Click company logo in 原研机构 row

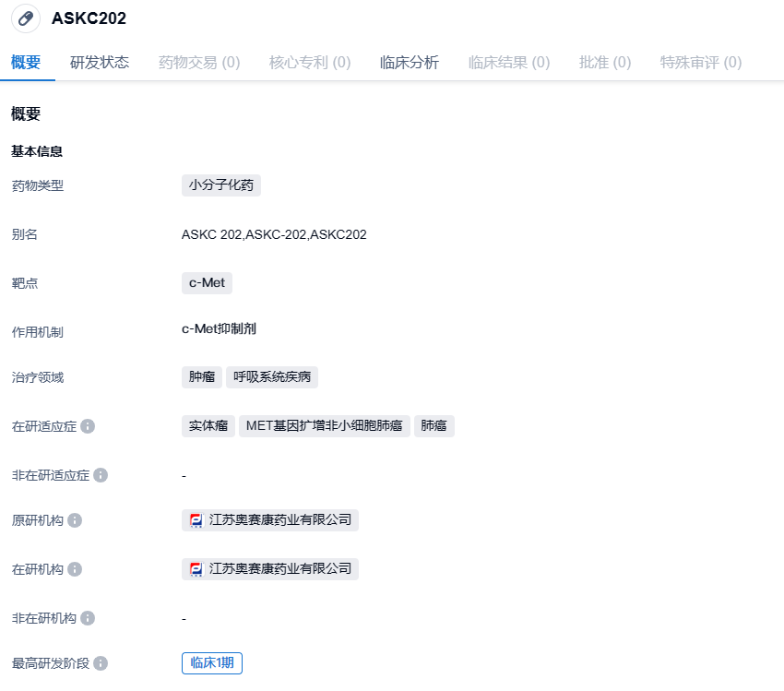point(196,520)
